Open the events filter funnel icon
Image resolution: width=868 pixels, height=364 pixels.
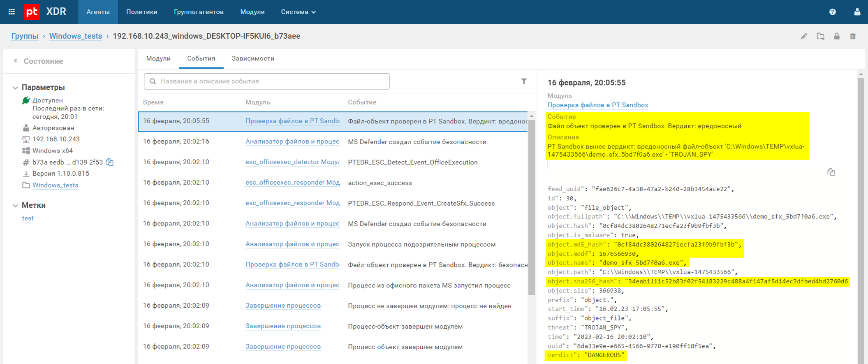click(x=524, y=81)
